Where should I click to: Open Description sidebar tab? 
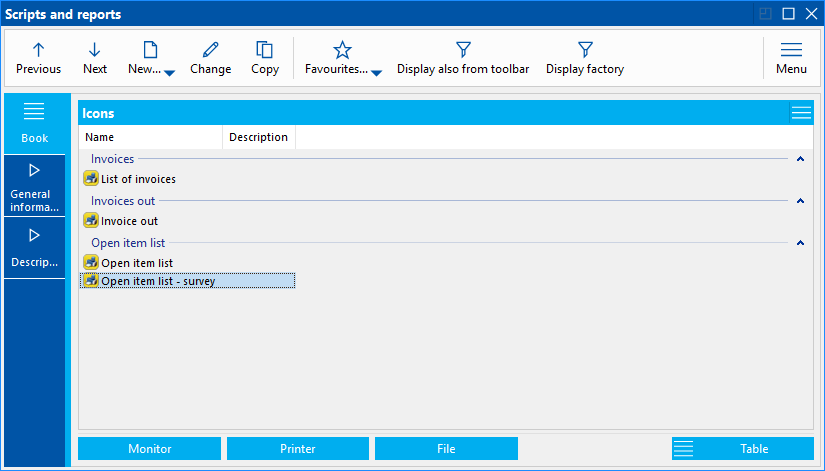35,248
